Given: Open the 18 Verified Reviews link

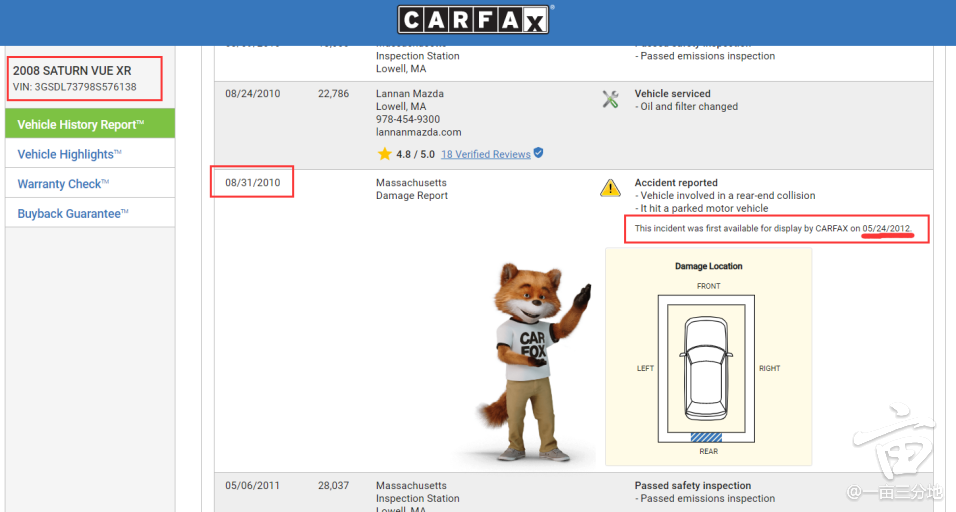Looking at the screenshot, I should [x=485, y=154].
